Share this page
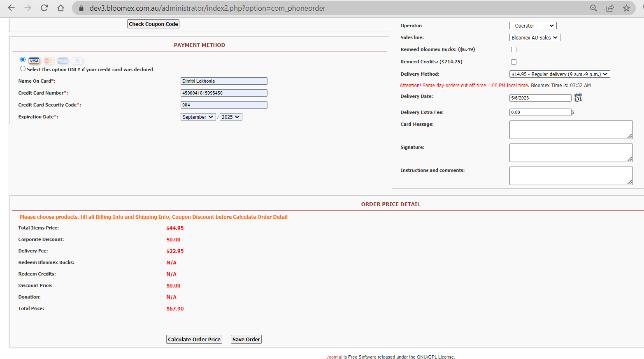 610,8
